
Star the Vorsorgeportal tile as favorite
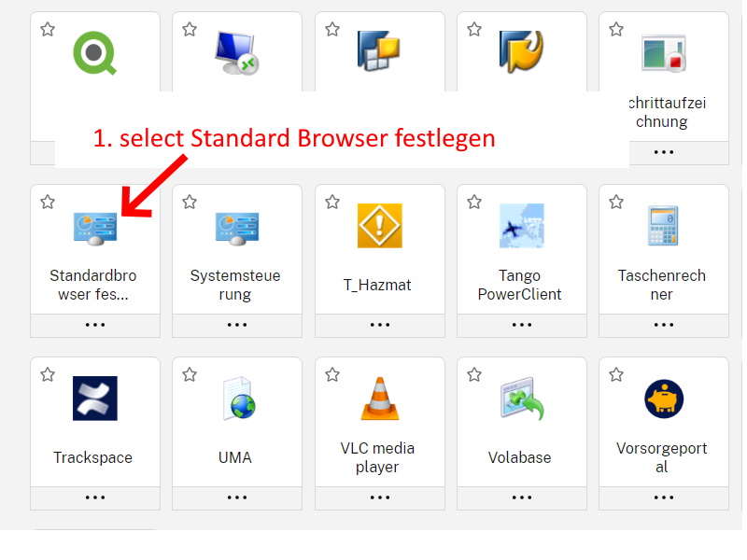point(615,374)
